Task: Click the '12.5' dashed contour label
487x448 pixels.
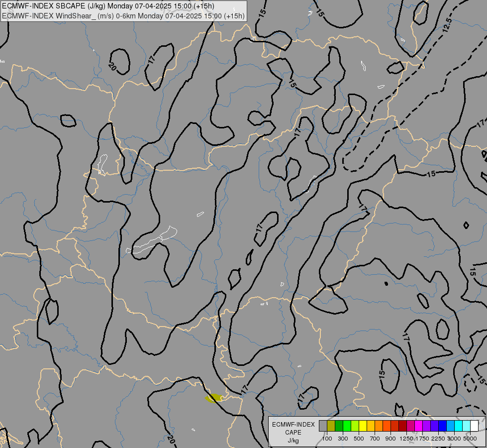Action: coord(447,25)
